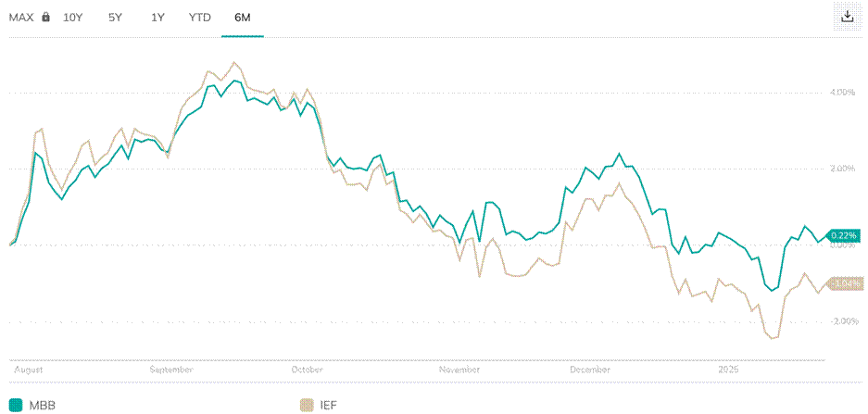
Task: Toggle the MBB series legend label
Action: pos(43,404)
